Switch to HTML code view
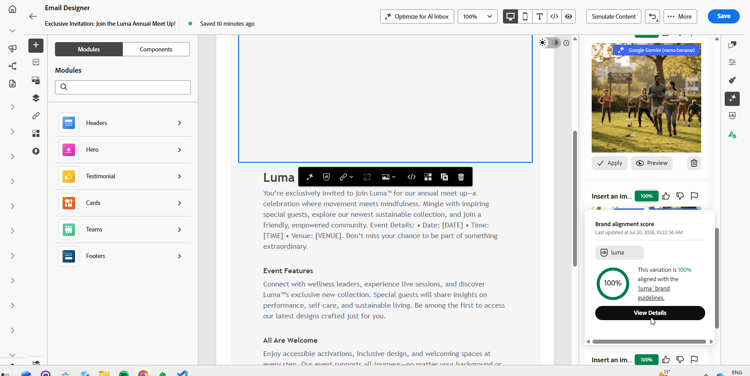Viewport: 750px width, 376px height. tap(554, 16)
